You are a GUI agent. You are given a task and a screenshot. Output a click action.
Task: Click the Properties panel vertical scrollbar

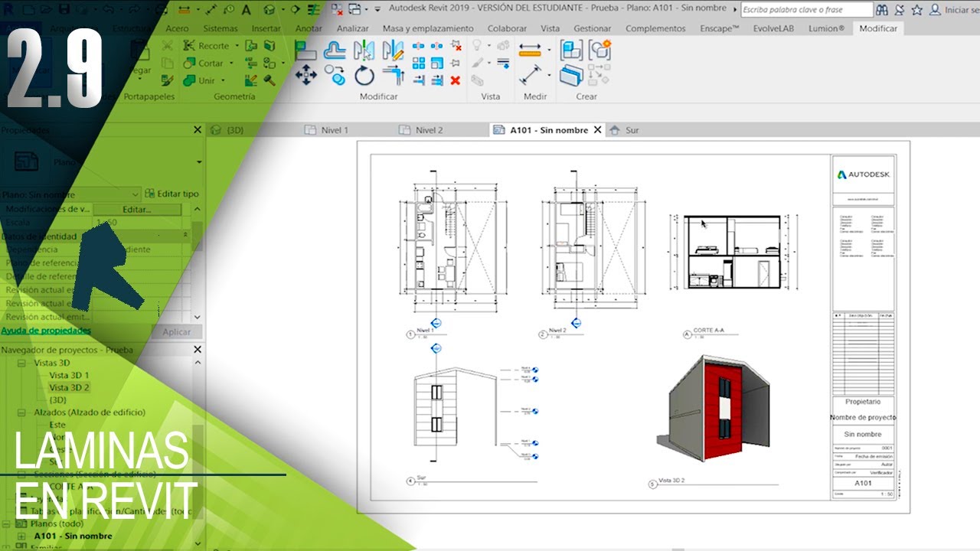pyautogui.click(x=198, y=237)
